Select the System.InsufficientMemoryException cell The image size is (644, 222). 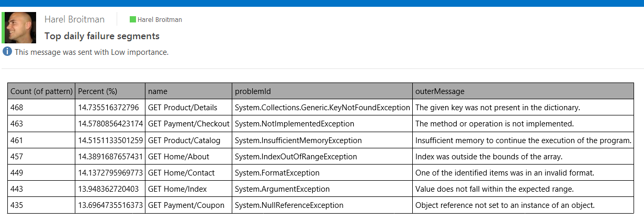(298, 141)
